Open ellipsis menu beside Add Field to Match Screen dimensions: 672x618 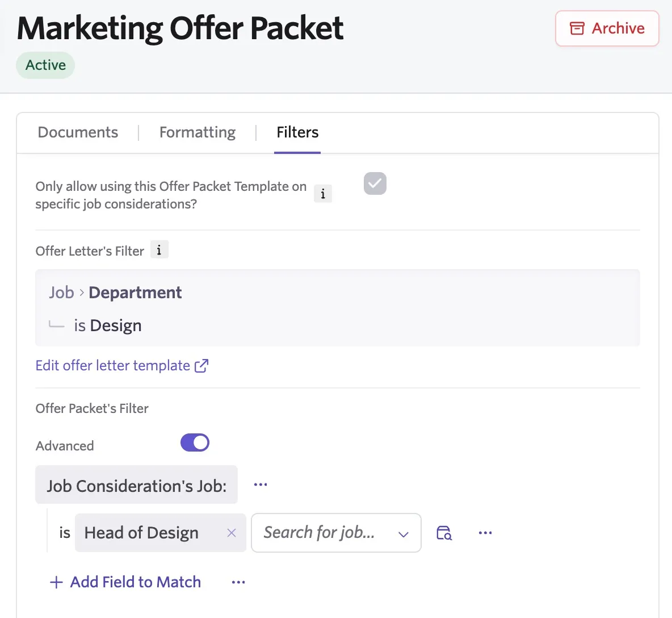pyautogui.click(x=238, y=582)
